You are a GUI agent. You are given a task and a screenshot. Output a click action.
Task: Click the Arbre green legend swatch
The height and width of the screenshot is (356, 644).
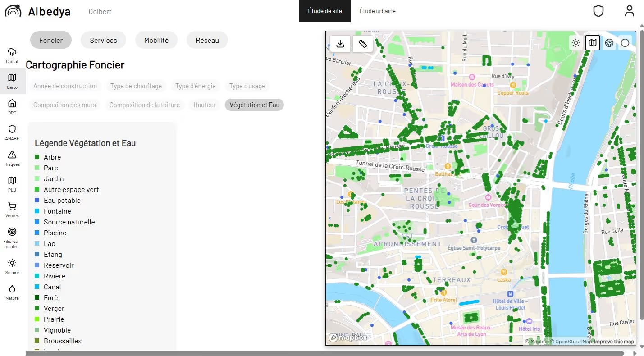coord(37,157)
